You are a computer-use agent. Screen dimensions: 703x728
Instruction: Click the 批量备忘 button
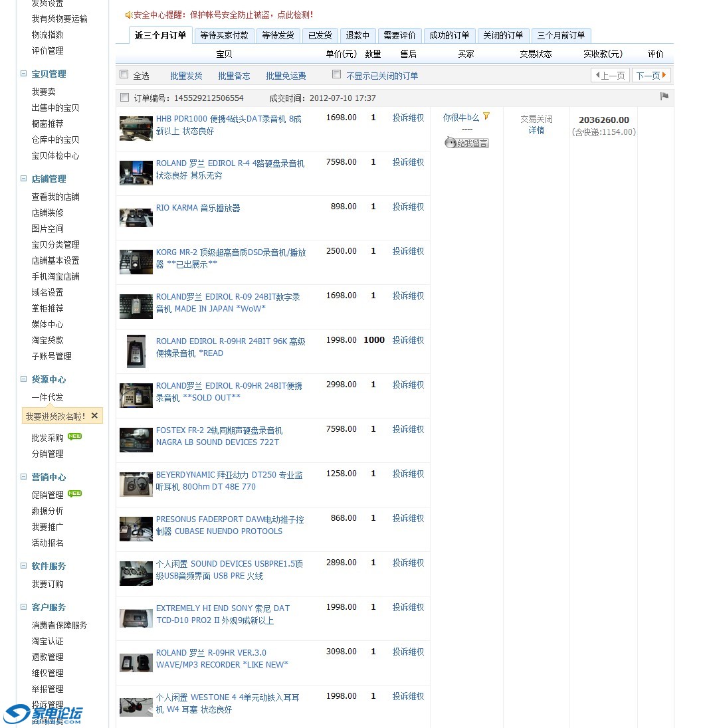234,76
